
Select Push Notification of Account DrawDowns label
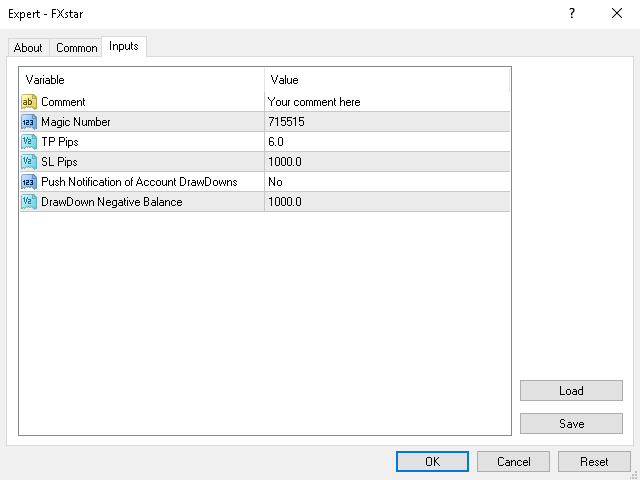[139, 182]
